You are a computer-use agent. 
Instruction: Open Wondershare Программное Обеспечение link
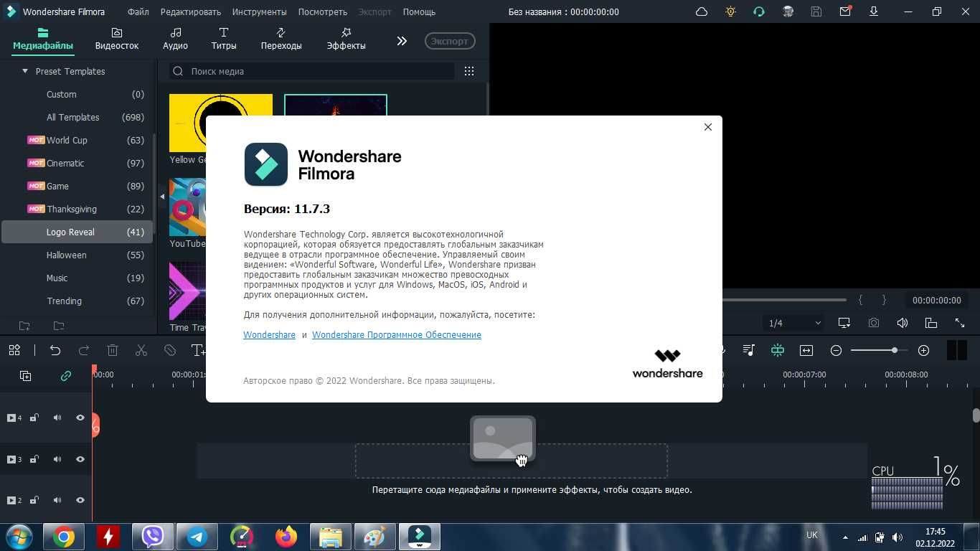tap(397, 335)
